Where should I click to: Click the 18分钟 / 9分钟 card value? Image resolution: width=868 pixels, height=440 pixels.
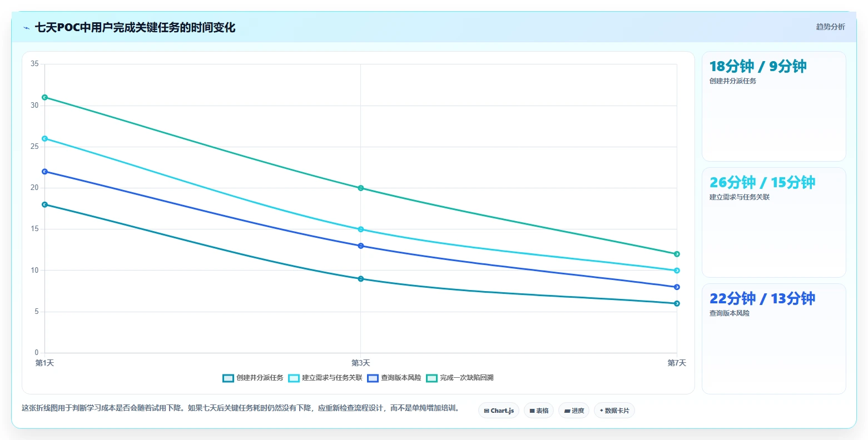[x=758, y=66]
